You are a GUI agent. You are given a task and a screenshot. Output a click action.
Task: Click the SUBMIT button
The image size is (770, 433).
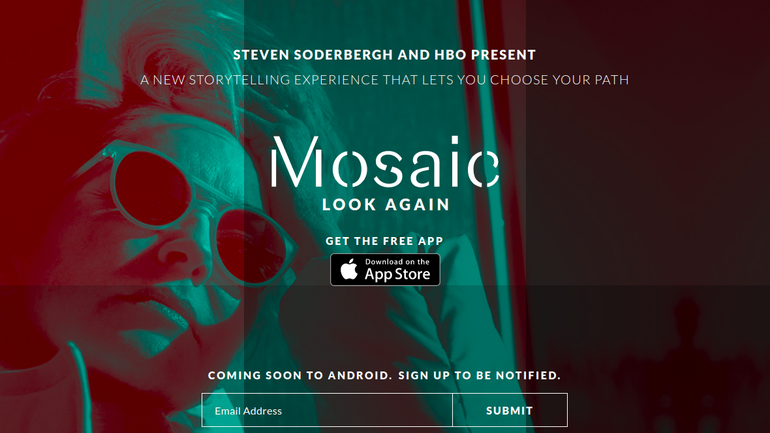(x=510, y=410)
